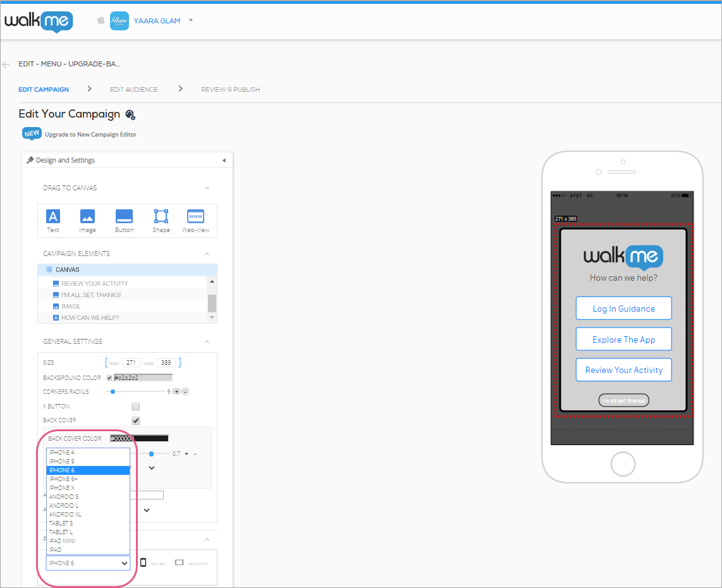
Task: Click the Design and Settings pin icon
Action: (30, 160)
